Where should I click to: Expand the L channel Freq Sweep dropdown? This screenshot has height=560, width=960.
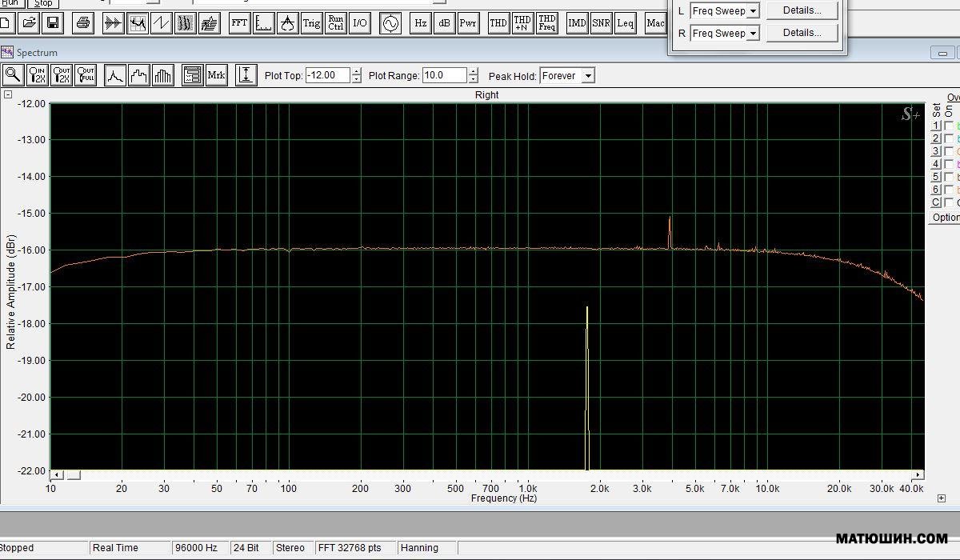click(x=753, y=11)
